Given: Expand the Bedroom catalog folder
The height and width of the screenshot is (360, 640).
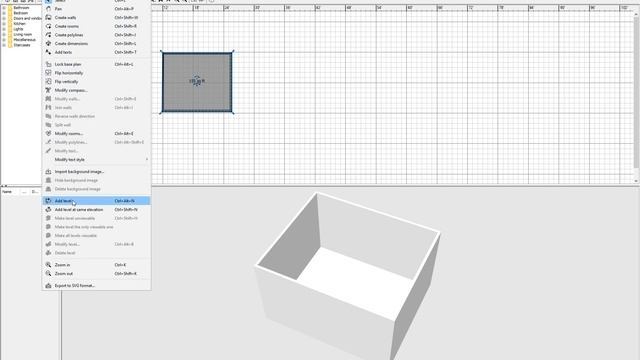Looking at the screenshot, I should (4, 13).
